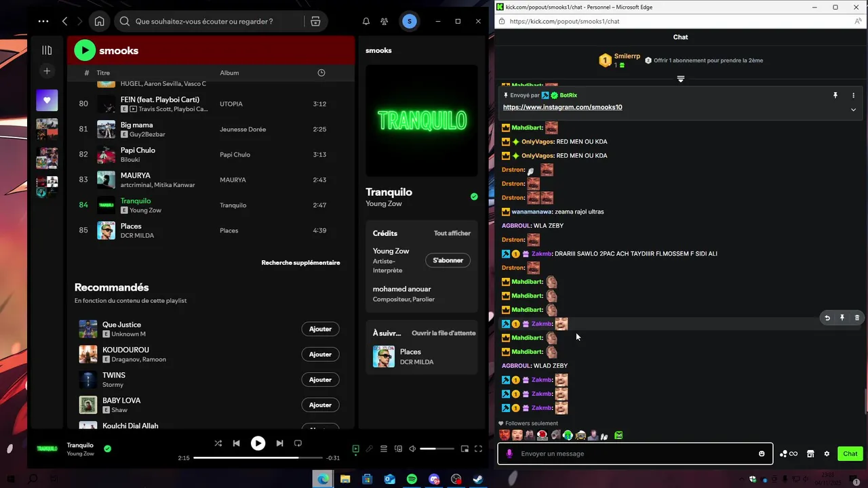Enter Spotify full screen mode
The height and width of the screenshot is (488, 868).
click(478, 449)
